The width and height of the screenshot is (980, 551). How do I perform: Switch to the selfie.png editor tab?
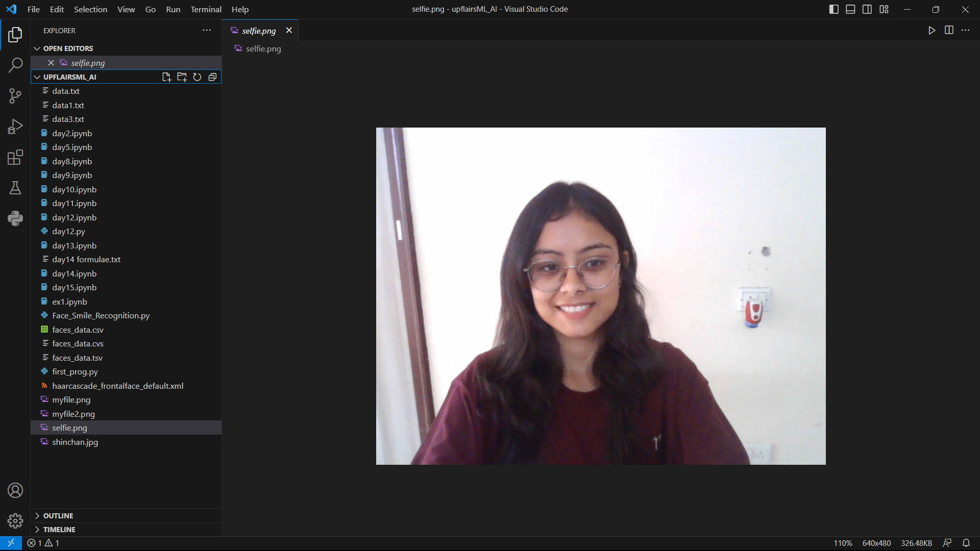coord(258,30)
